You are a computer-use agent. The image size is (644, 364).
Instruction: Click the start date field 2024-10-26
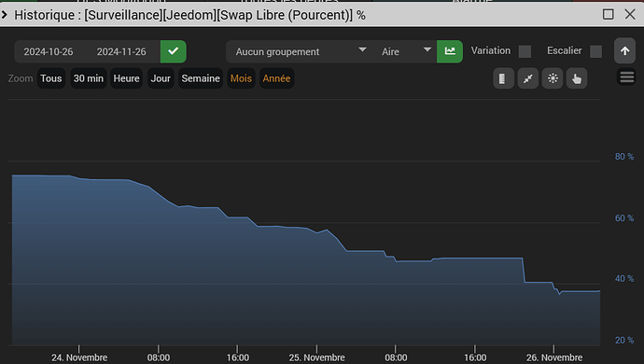[x=49, y=51]
